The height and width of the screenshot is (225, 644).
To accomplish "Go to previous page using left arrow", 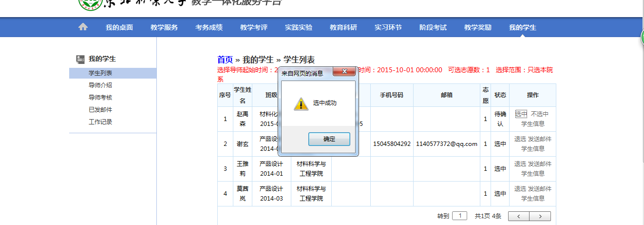I will pyautogui.click(x=519, y=216).
